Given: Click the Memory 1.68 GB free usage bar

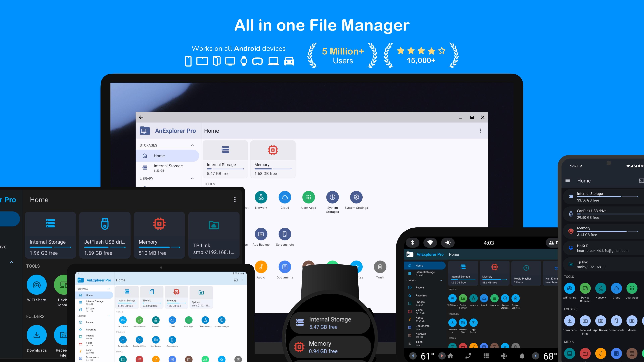Looking at the screenshot, I should click(273, 169).
